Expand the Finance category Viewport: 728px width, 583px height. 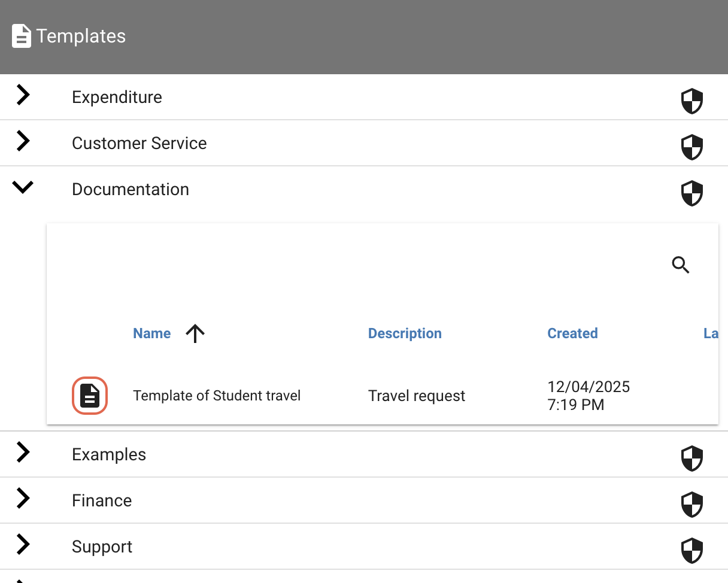point(22,499)
